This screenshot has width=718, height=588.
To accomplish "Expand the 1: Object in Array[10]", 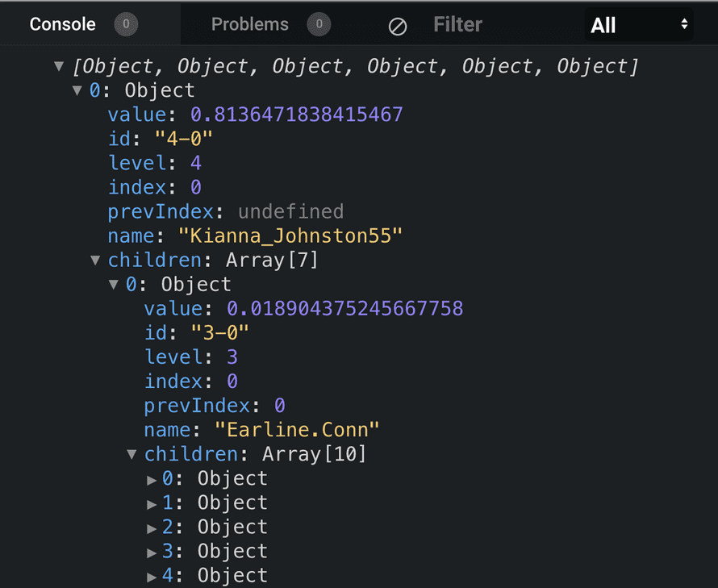I will pyautogui.click(x=151, y=503).
